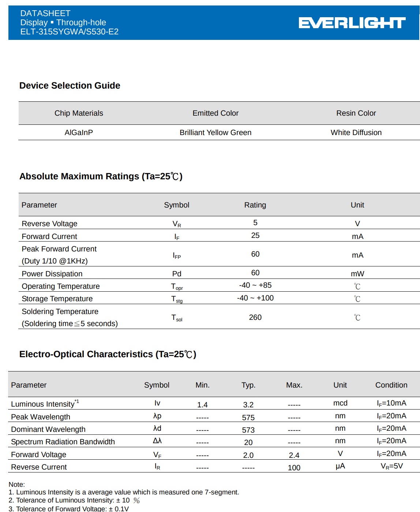
Task: Click the Reverse Current condition VR=5V
Action: tap(392, 466)
